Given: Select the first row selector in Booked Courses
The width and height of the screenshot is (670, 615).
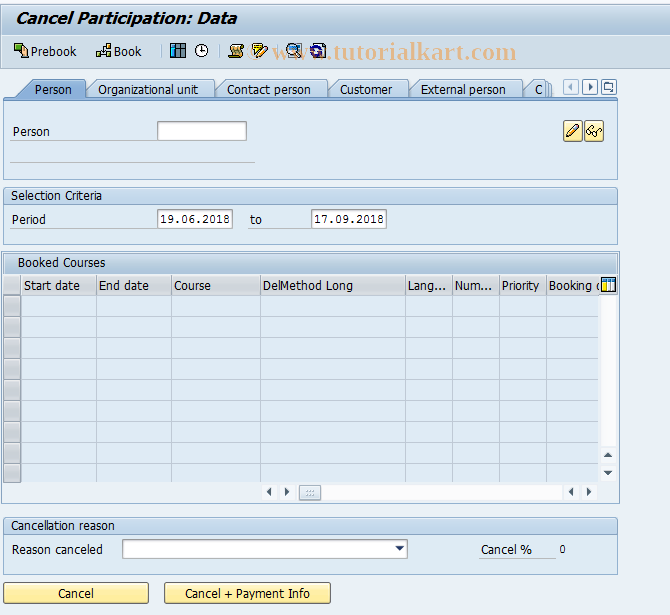Looking at the screenshot, I should click(12, 306).
